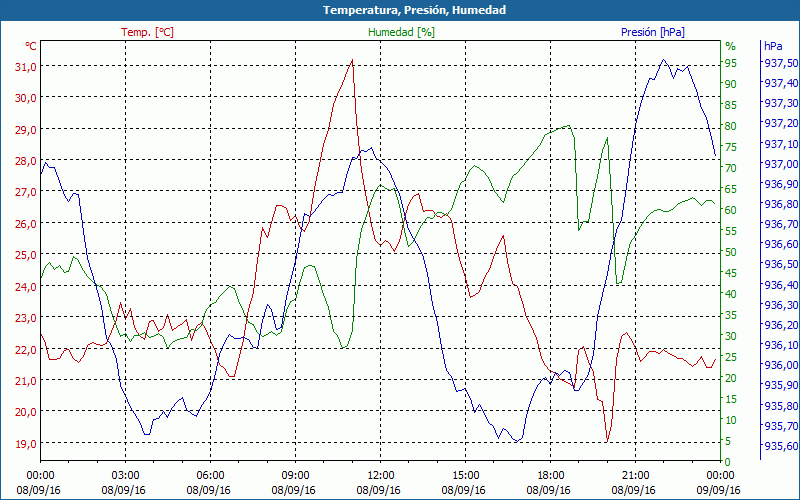Click the 23,0 temperature axis tick
The image size is (800, 500).
click(x=26, y=318)
